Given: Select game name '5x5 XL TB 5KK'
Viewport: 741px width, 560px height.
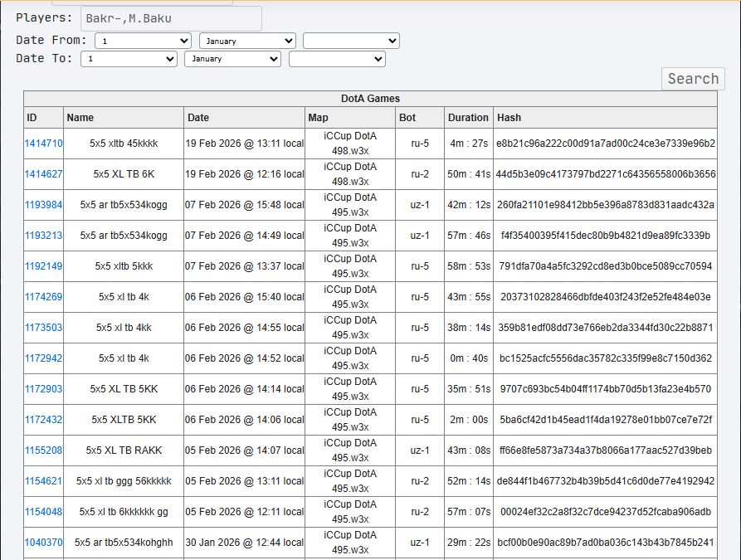Looking at the screenshot, I should point(124,389).
